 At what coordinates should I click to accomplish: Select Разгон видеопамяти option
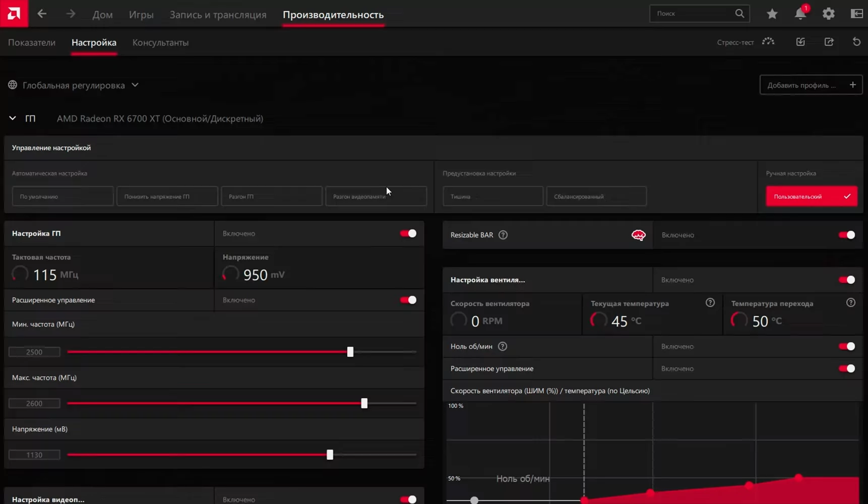376,196
